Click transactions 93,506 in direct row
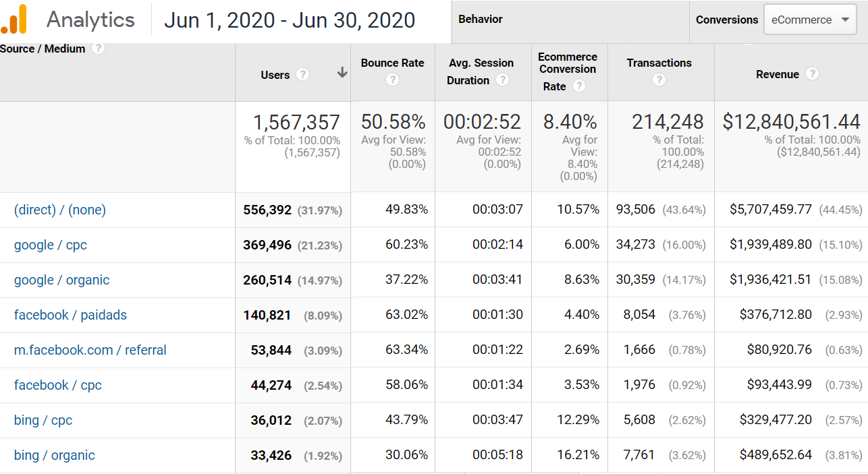The image size is (868, 474). pos(636,210)
